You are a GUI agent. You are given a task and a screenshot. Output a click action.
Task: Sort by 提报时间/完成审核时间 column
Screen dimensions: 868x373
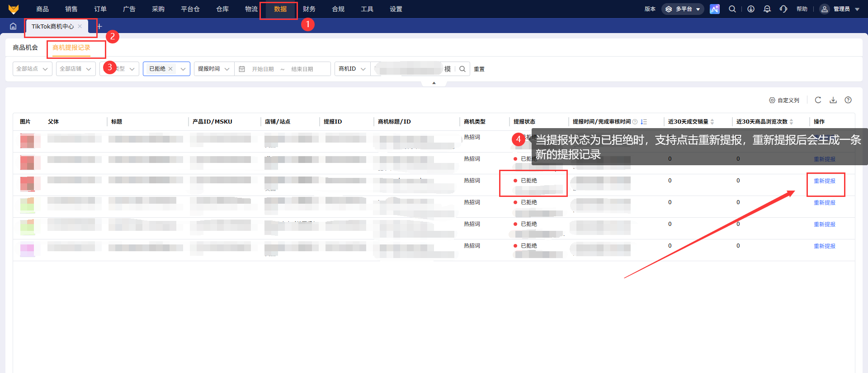tap(644, 122)
